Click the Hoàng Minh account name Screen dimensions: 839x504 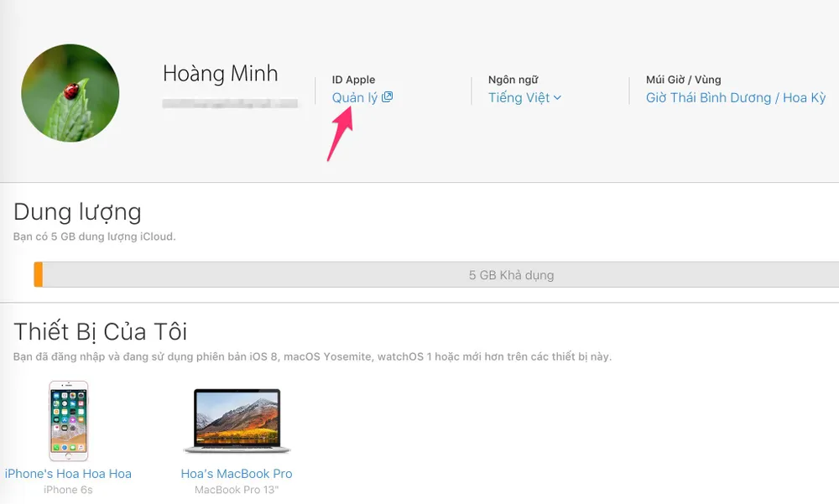point(220,74)
